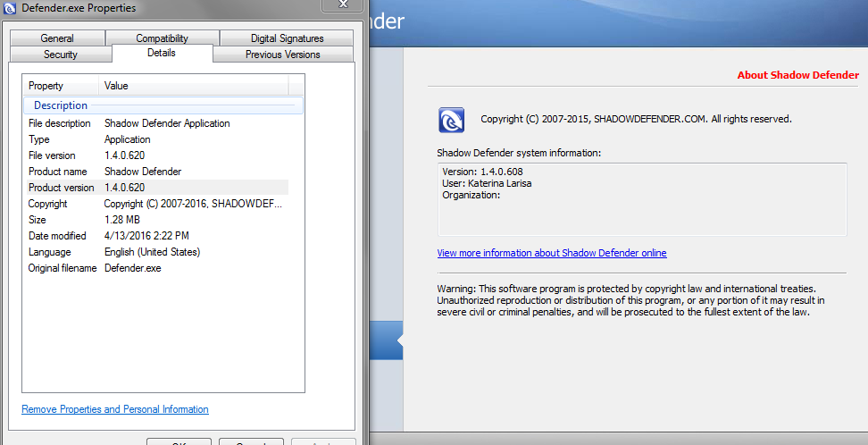This screenshot has height=445, width=868.
Task: Open the General tab
Action: tap(57, 38)
